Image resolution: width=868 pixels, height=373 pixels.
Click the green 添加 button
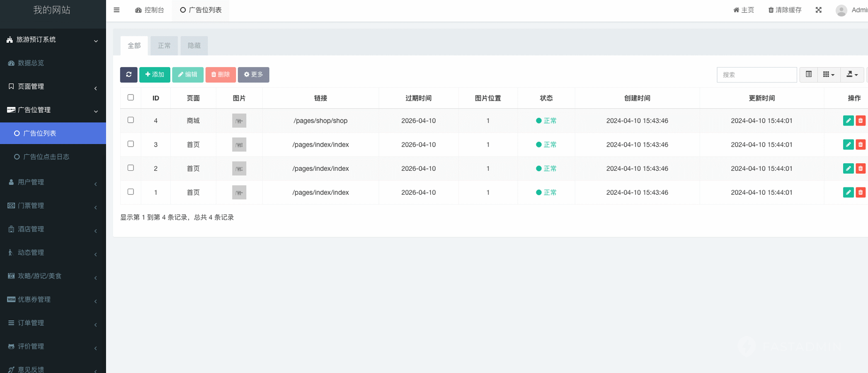[155, 75]
